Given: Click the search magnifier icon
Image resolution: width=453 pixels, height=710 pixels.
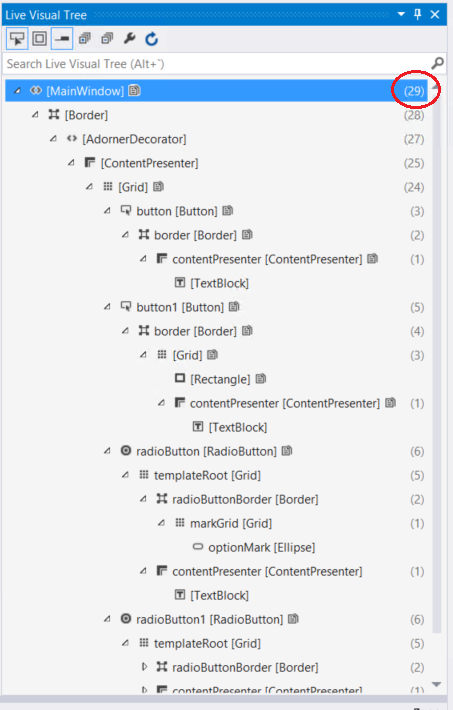Looking at the screenshot, I should click(x=437, y=63).
